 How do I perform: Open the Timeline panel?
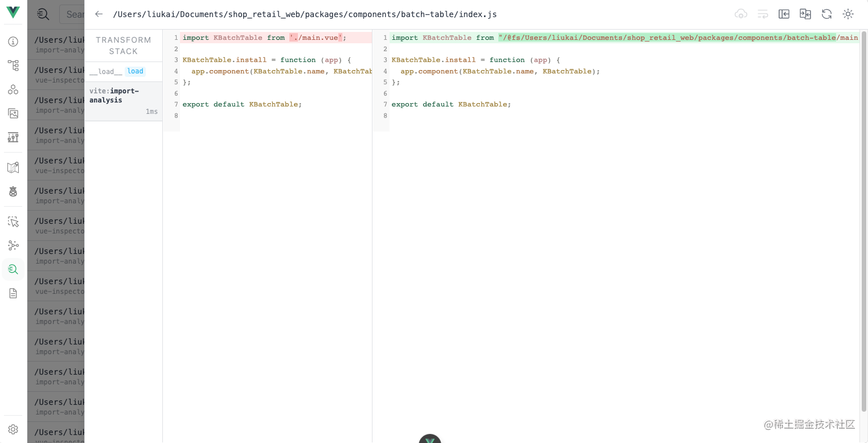pos(13,137)
